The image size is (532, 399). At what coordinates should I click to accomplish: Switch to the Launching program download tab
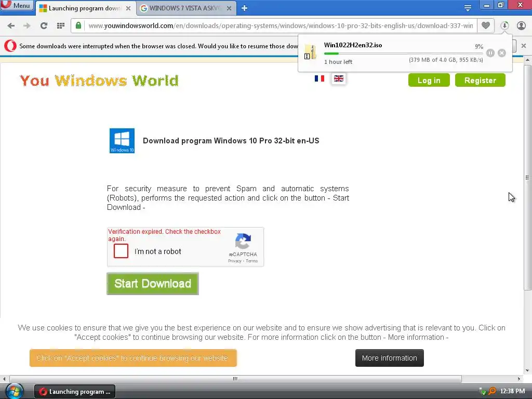[85, 8]
